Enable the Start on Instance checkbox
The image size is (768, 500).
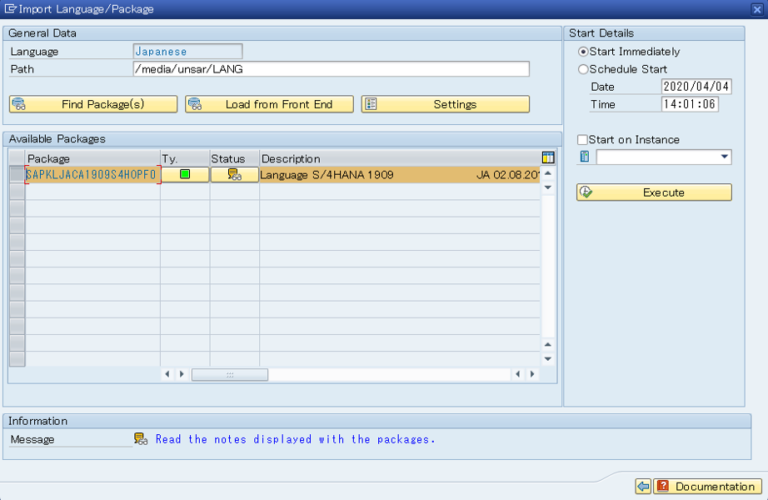583,140
